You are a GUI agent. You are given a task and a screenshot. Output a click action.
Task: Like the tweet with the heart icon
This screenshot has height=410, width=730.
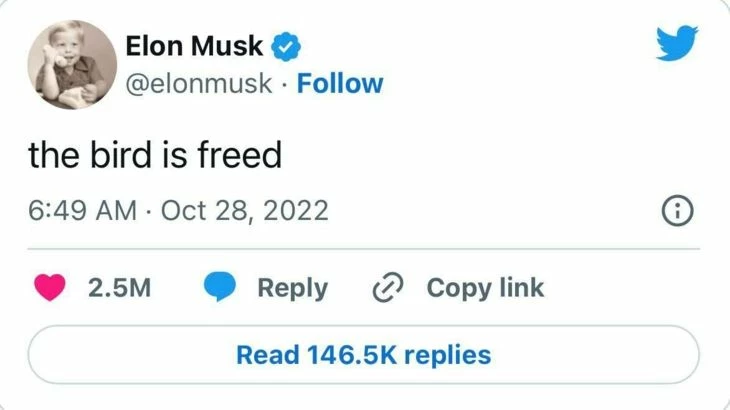tap(50, 287)
